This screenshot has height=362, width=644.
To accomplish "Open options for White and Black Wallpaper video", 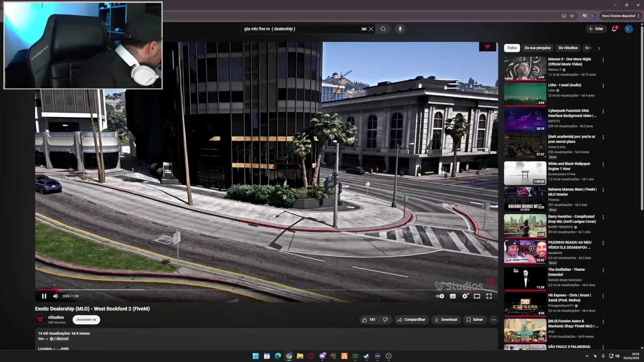I will pos(603,164).
